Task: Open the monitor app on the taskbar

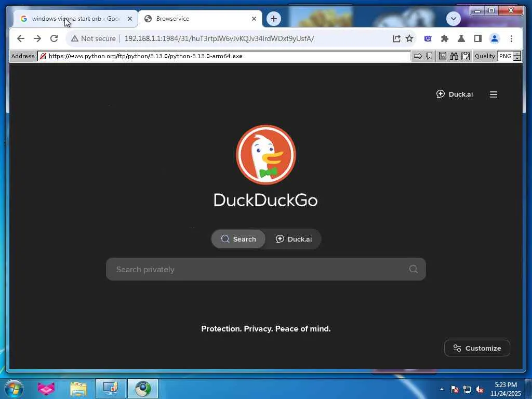Action: (111, 389)
